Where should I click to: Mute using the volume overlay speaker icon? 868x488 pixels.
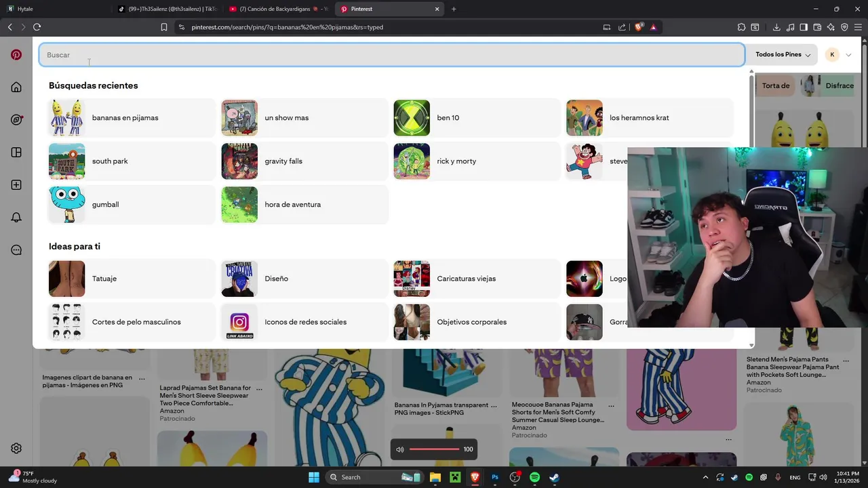click(400, 449)
